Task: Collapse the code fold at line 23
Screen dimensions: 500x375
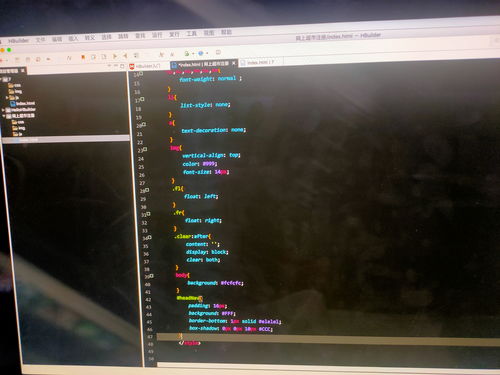Action: 145,149
